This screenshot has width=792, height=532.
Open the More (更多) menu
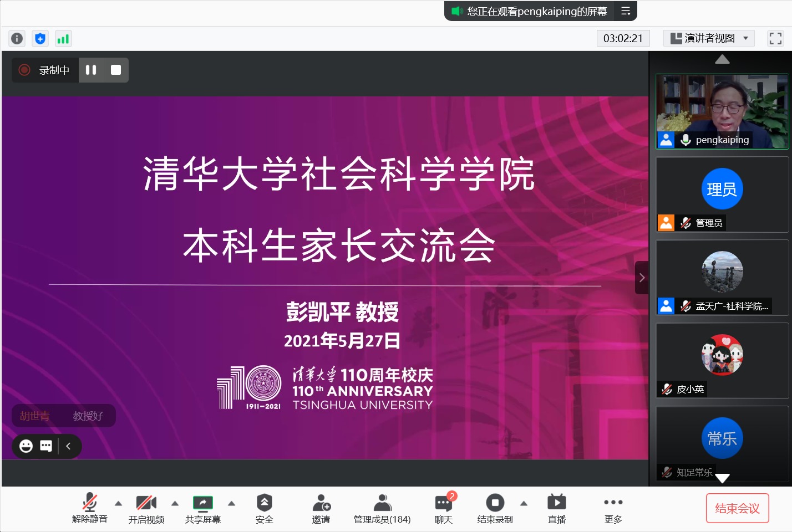pyautogui.click(x=613, y=508)
